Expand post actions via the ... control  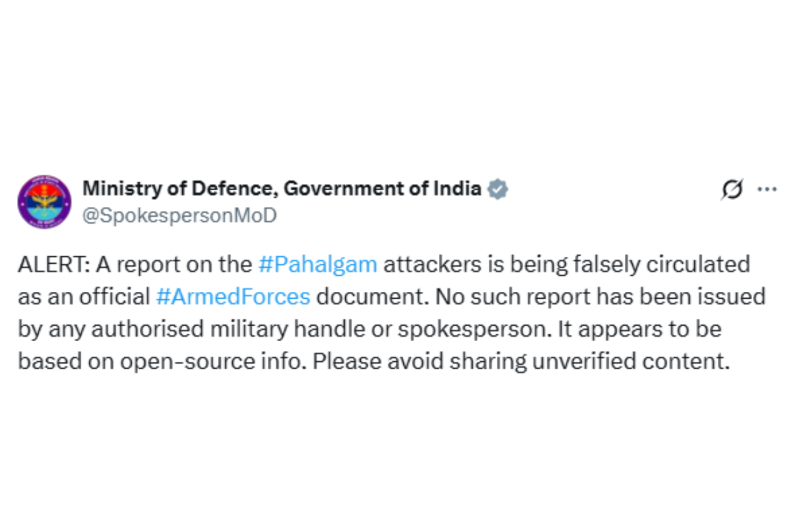click(x=767, y=189)
